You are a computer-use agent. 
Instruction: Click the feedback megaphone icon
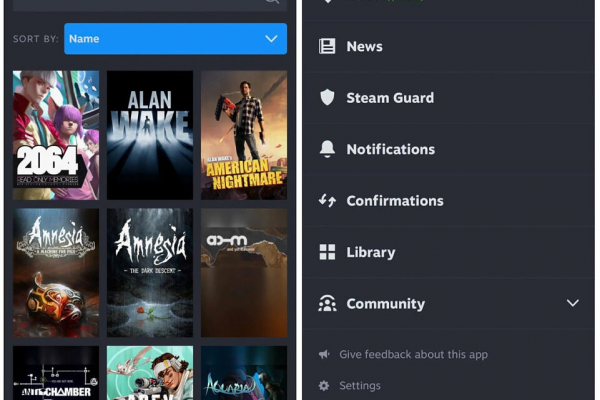pyautogui.click(x=324, y=354)
